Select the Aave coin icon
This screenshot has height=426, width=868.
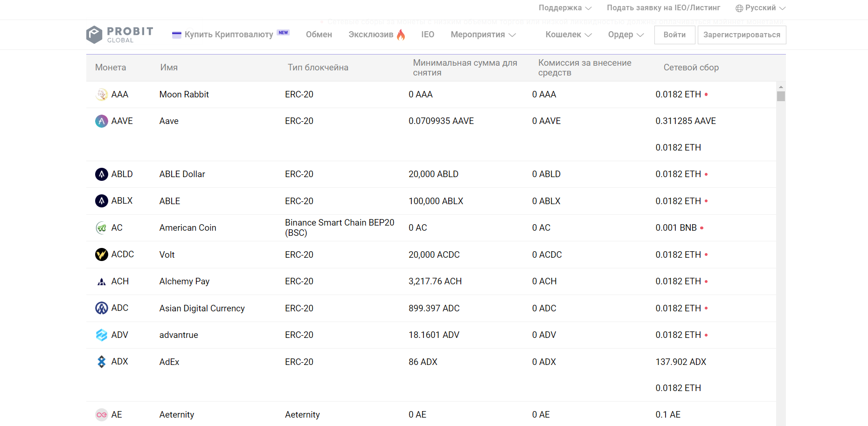[x=101, y=121]
